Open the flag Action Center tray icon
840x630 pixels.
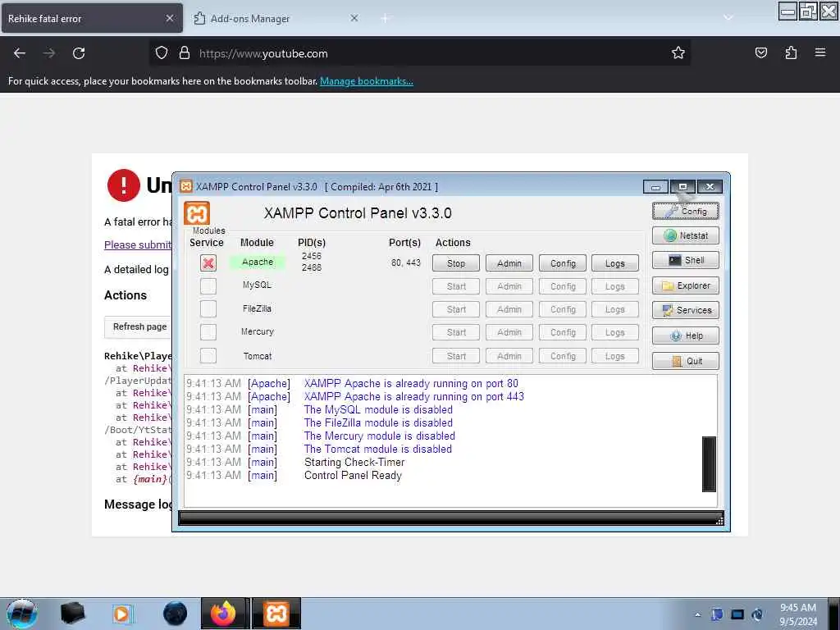(x=717, y=614)
